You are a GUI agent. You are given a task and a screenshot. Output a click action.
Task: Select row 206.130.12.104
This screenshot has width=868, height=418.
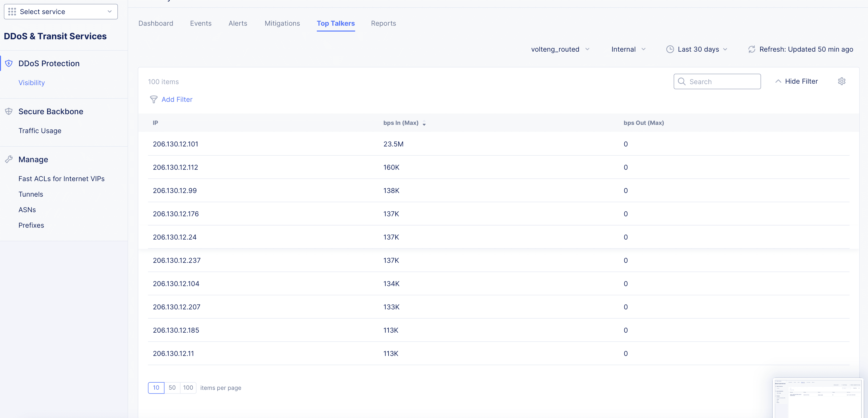point(499,284)
